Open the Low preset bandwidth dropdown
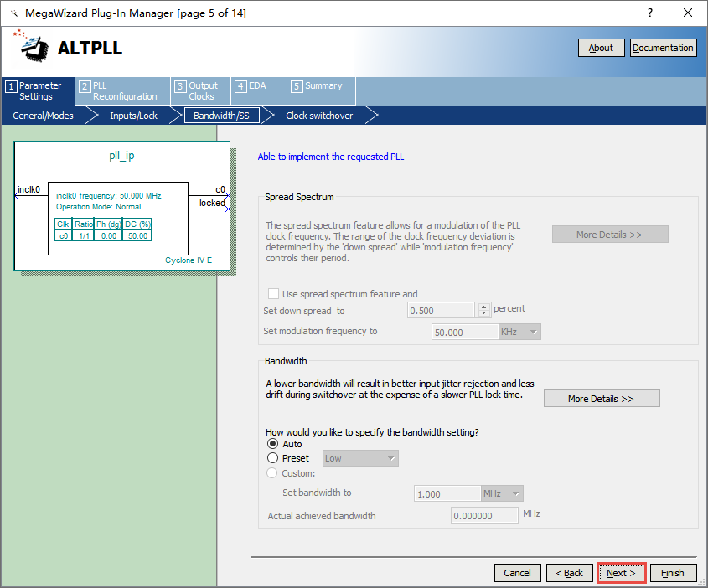 point(360,458)
